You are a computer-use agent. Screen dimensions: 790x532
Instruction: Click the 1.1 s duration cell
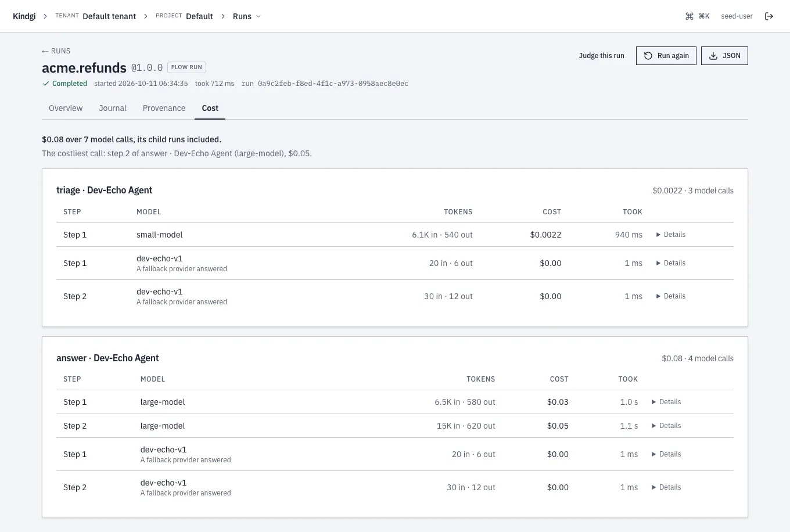629,426
